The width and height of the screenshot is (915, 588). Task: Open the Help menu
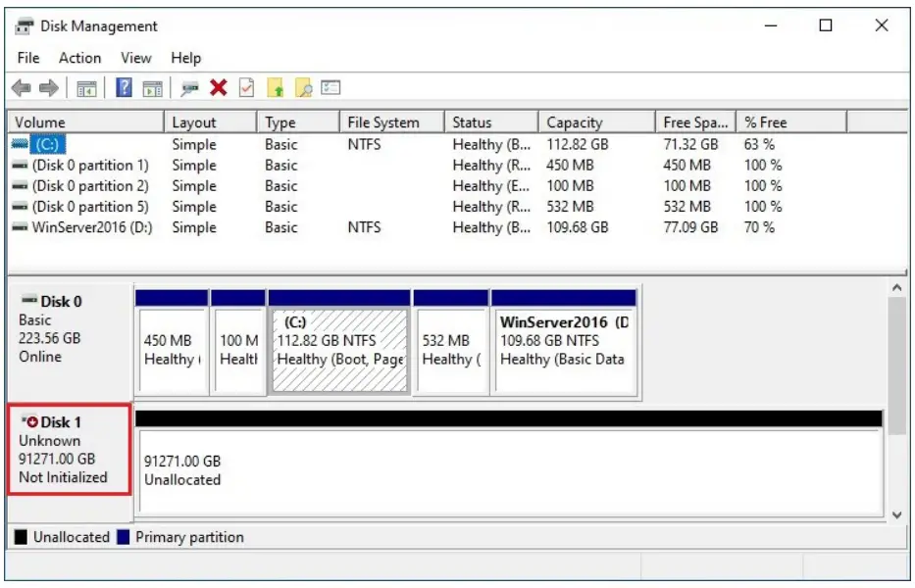click(185, 58)
